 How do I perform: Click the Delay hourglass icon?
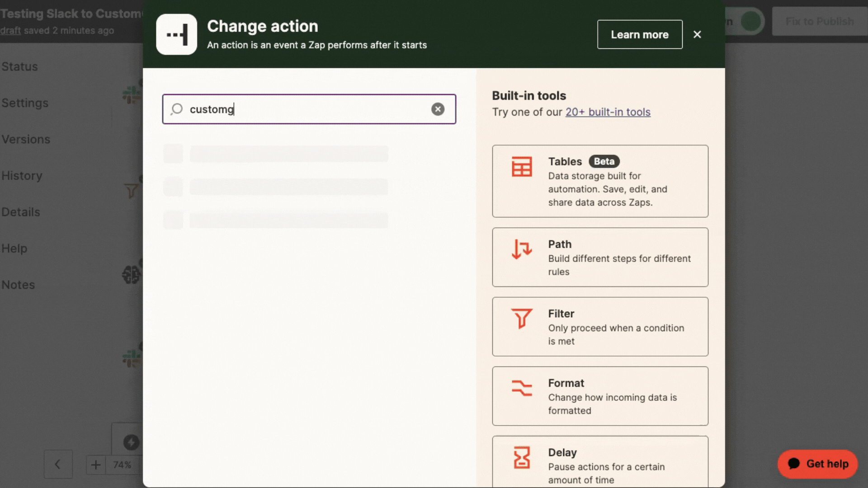coord(522,457)
